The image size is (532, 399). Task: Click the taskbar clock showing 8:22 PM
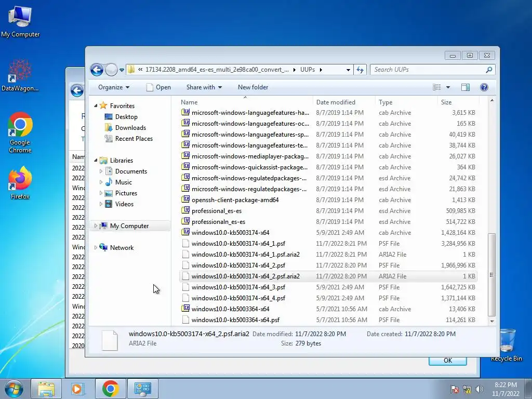(x=506, y=389)
